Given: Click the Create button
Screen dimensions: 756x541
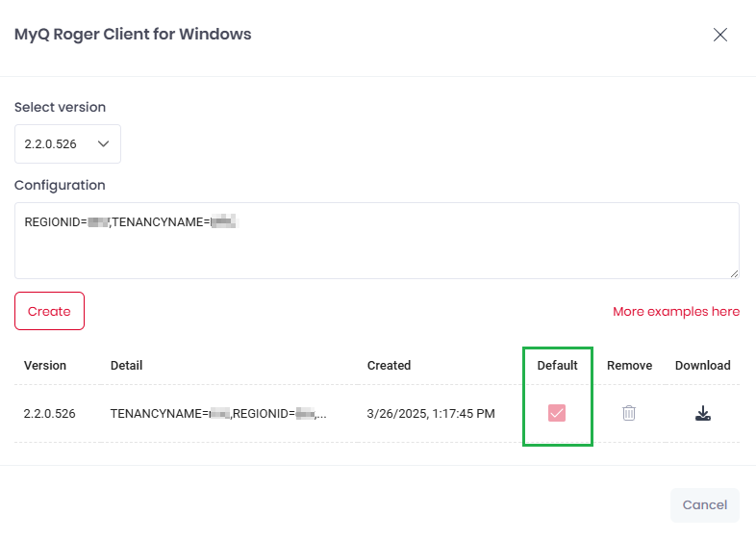Looking at the screenshot, I should pyautogui.click(x=49, y=311).
